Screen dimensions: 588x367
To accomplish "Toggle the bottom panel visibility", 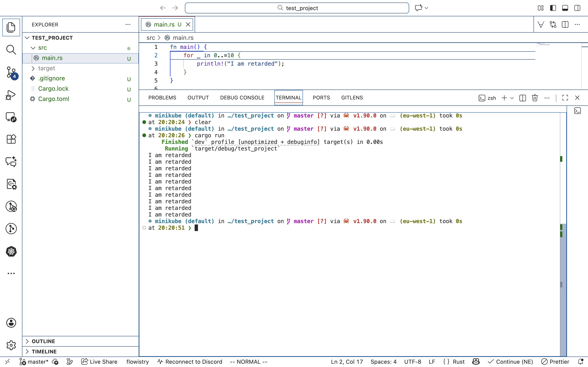I will tap(565, 8).
